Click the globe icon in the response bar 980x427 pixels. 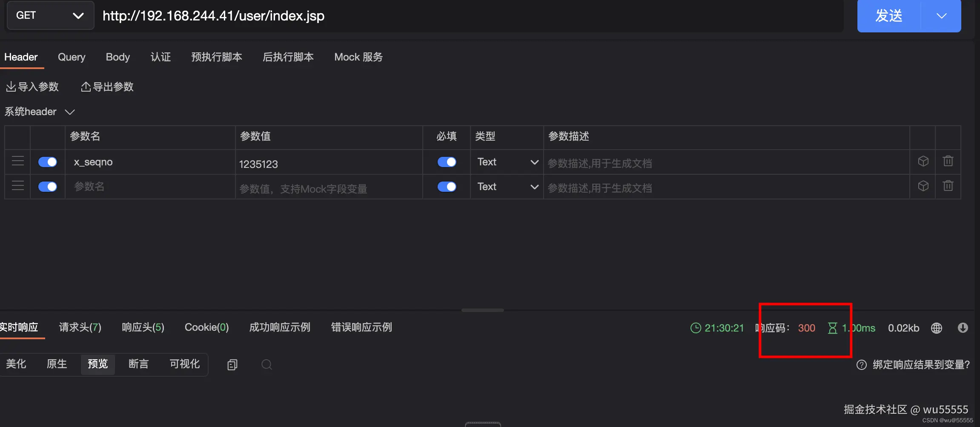coord(937,328)
